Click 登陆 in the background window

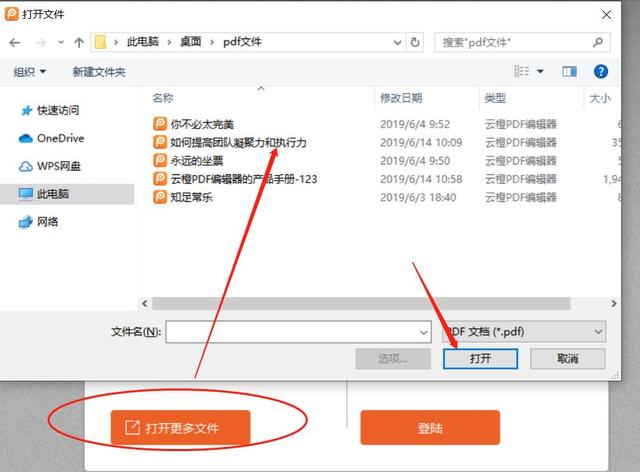point(430,427)
